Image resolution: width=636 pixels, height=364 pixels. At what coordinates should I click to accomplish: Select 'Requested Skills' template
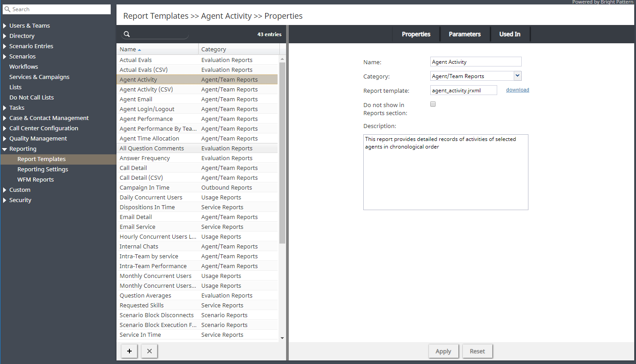tap(197, 305)
